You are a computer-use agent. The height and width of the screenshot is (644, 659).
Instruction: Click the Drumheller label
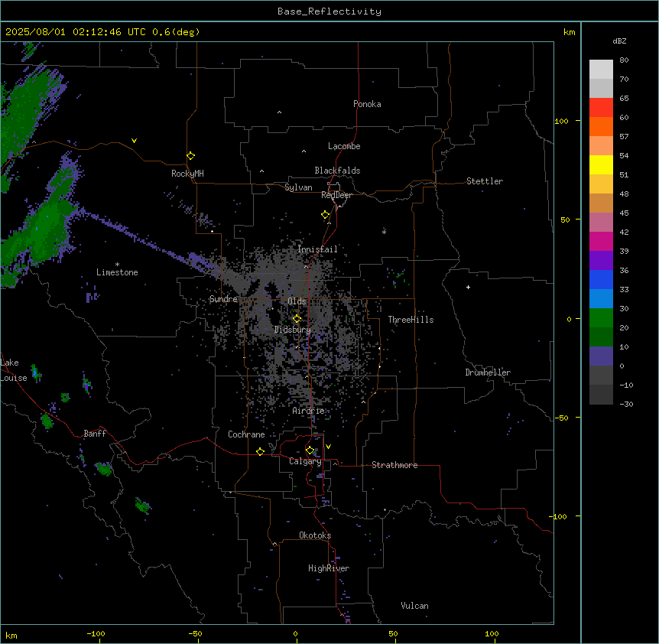488,372
